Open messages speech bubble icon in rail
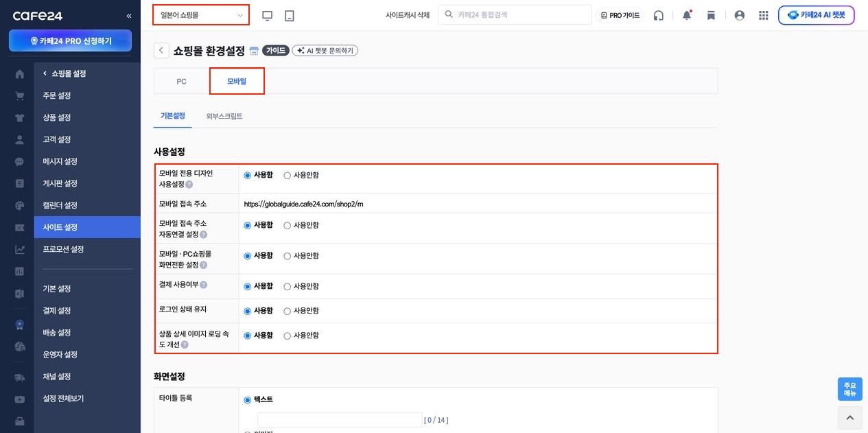This screenshot has width=868, height=433. [19, 162]
